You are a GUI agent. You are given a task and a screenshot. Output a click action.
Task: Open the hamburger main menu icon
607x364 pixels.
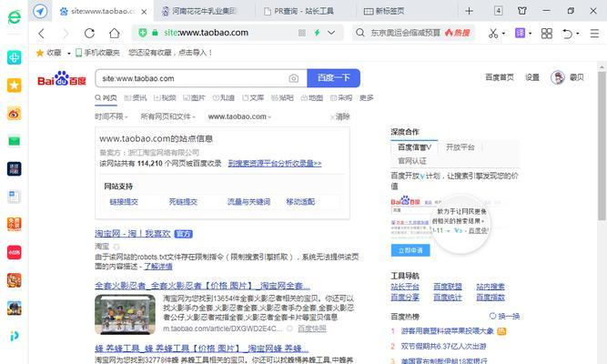594,34
